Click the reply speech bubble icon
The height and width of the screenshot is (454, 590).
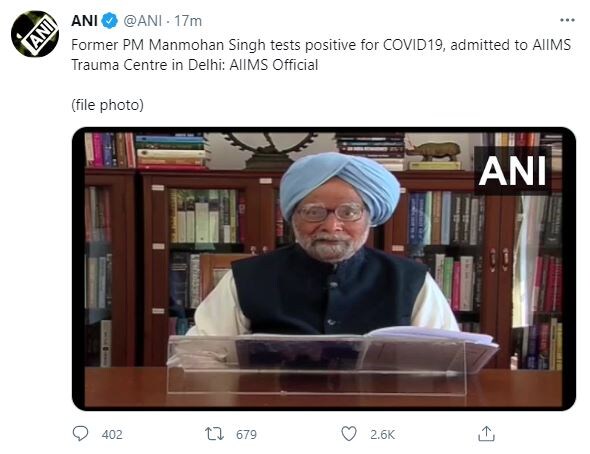click(x=80, y=433)
